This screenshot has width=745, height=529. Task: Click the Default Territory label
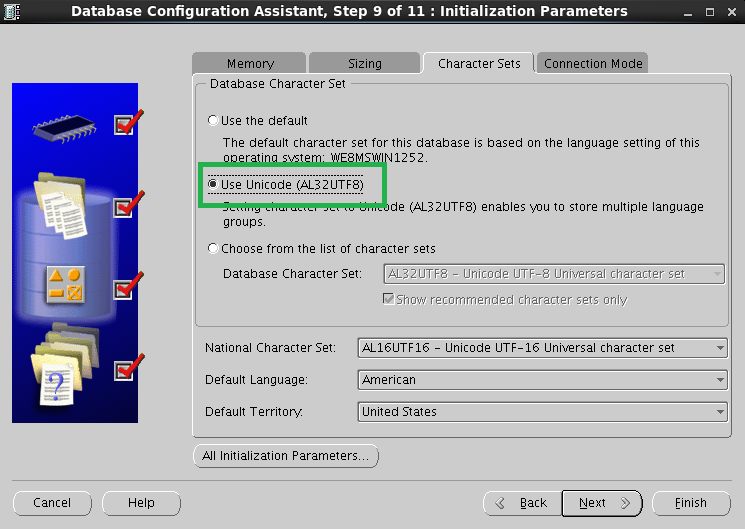[254, 412]
